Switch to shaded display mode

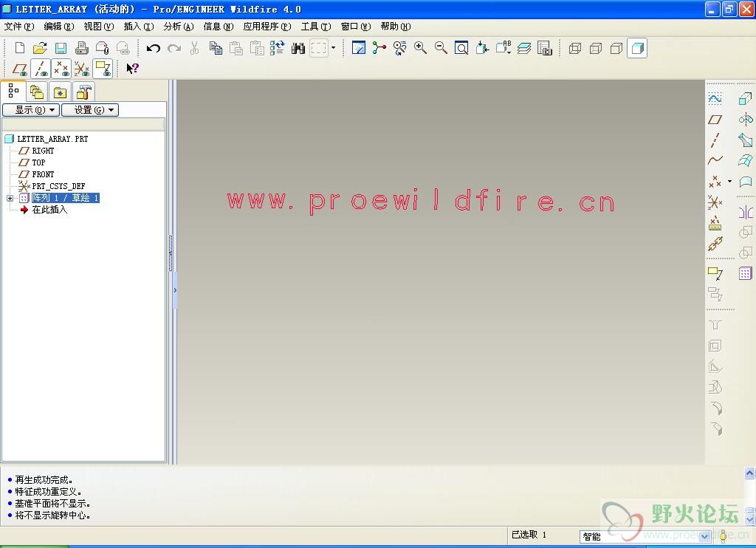637,48
